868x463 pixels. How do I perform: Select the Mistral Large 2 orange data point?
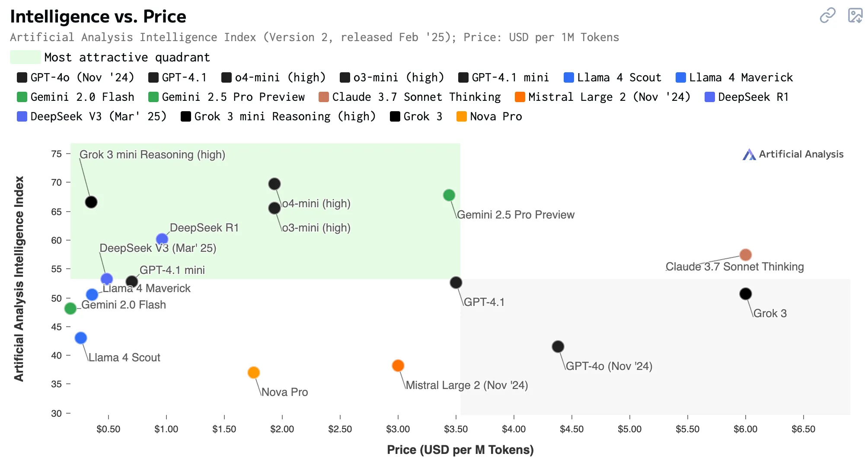[398, 366]
